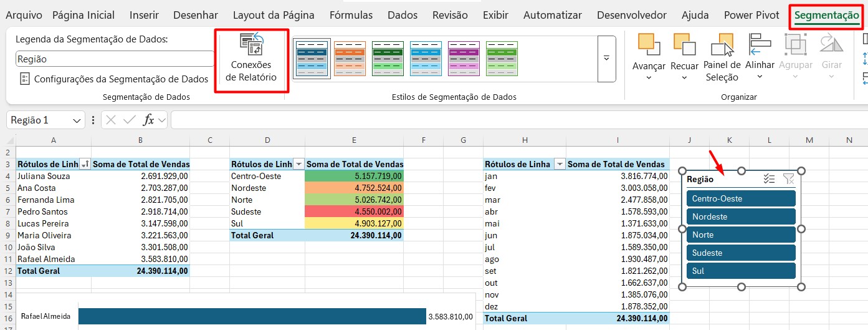Click the cancel formula X icon
This screenshot has height=330, width=868.
(111, 120)
